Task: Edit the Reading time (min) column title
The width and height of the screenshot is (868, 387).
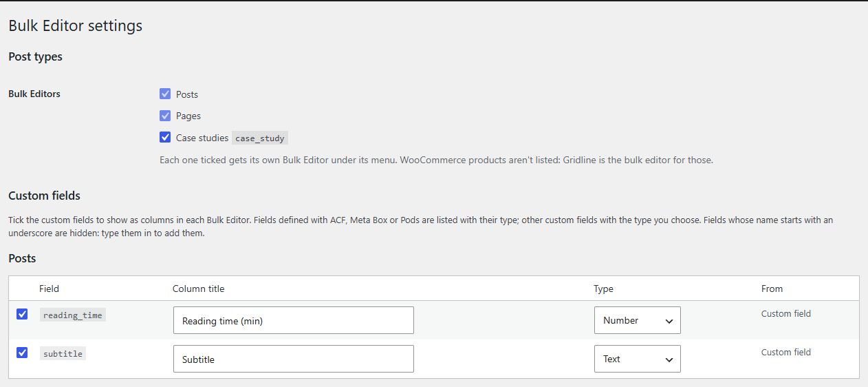Action: coord(294,320)
